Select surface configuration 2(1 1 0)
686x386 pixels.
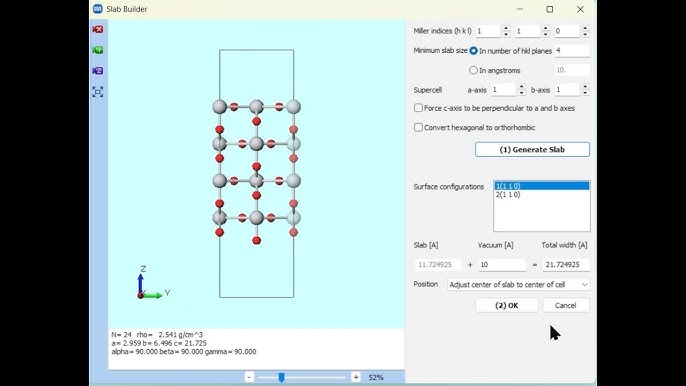(x=542, y=194)
